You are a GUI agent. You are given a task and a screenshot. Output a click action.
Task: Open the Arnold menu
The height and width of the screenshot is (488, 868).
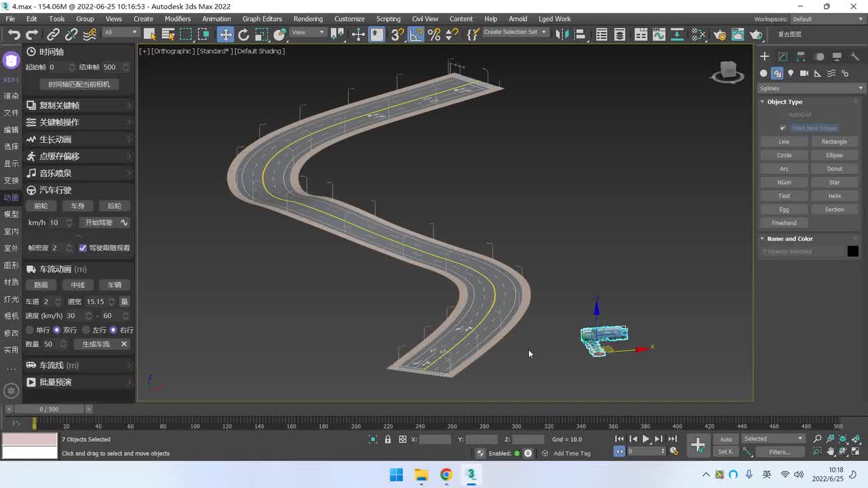[x=518, y=19]
